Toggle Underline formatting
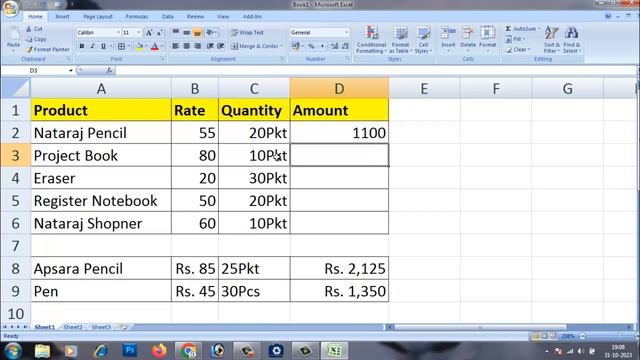This screenshot has width=640, height=360. pos(103,47)
